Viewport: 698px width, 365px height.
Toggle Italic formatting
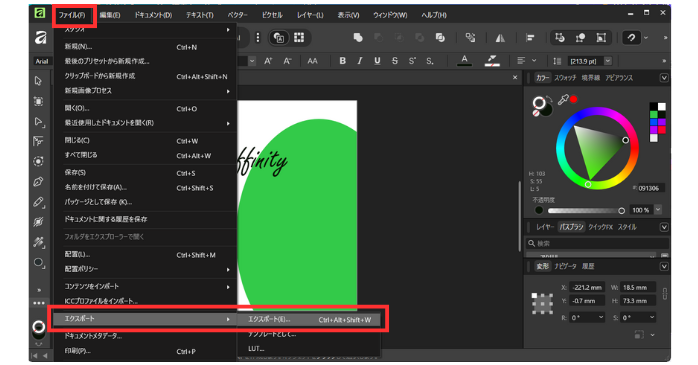coord(360,61)
